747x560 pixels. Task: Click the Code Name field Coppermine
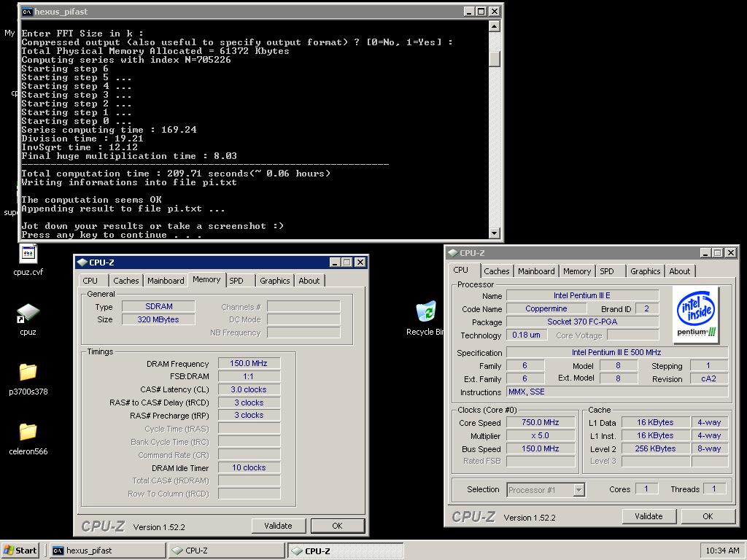546,308
